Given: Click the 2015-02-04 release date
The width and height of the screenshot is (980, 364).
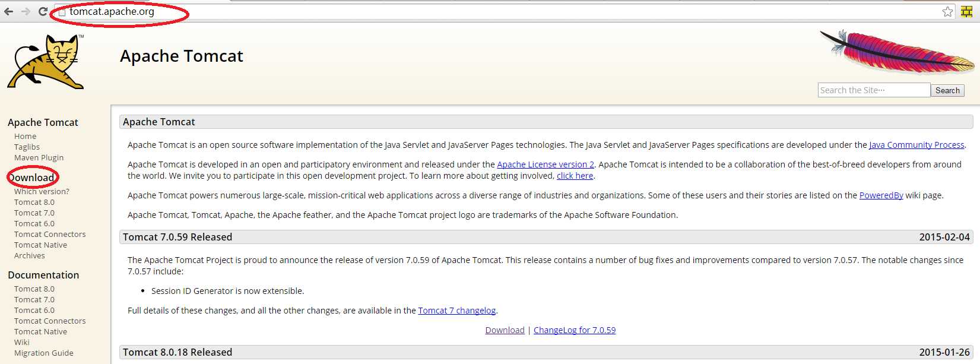Looking at the screenshot, I should coord(944,237).
